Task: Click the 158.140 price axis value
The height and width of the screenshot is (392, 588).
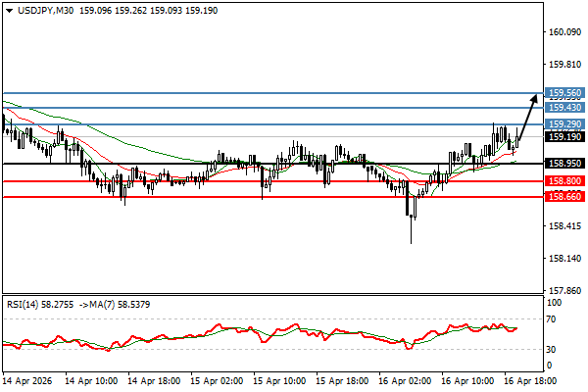Action: coord(563,259)
